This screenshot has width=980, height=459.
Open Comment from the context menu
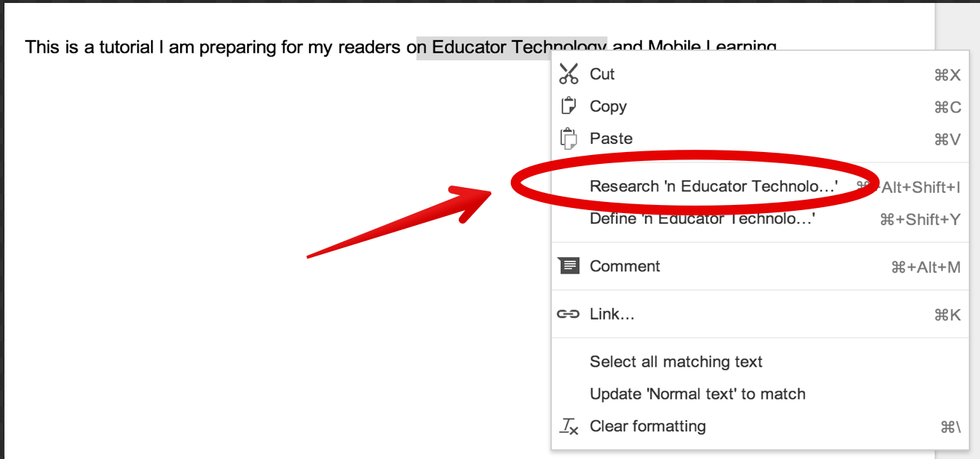coord(625,266)
